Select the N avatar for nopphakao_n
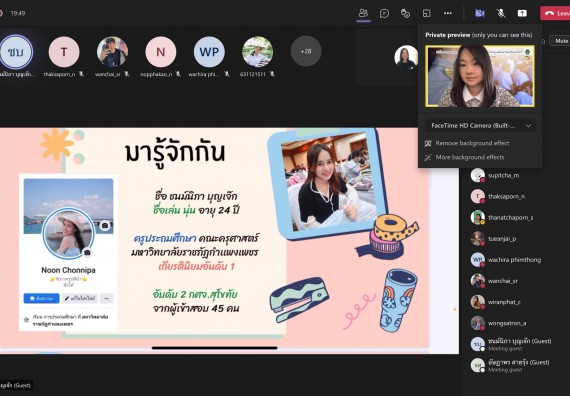The width and height of the screenshot is (570, 396). tap(161, 52)
